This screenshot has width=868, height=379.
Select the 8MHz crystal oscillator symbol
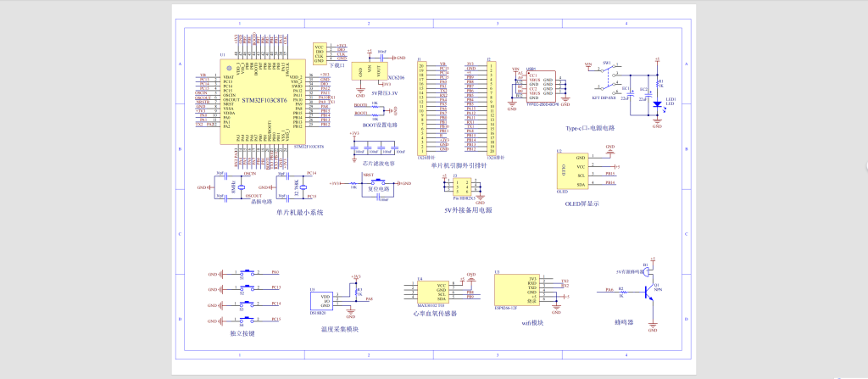(242, 187)
